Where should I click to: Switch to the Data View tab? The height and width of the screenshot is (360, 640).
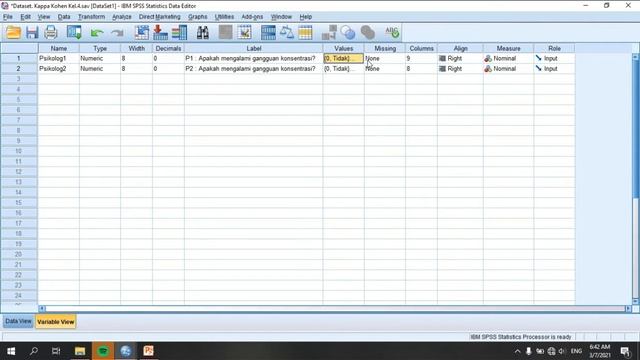(x=18, y=321)
